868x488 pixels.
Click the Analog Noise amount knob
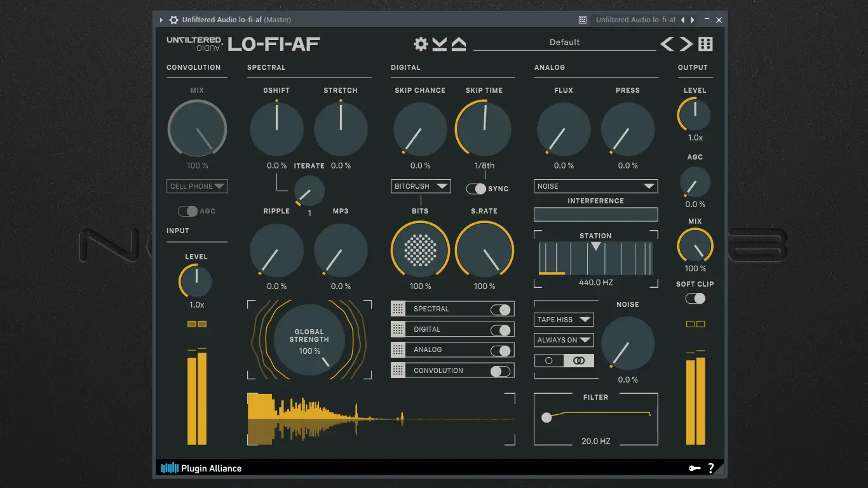click(x=628, y=343)
